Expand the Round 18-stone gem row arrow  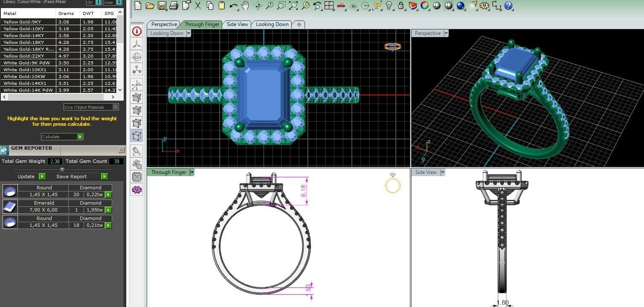coord(108,225)
